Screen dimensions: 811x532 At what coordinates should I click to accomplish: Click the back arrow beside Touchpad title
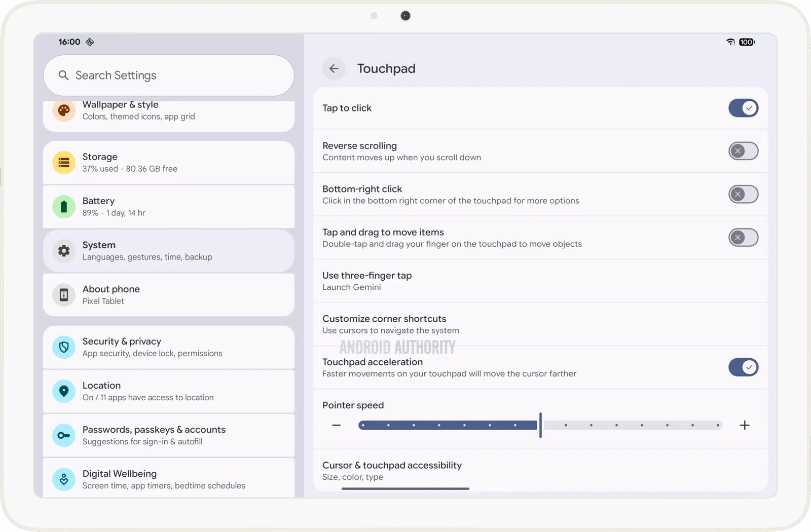click(334, 68)
